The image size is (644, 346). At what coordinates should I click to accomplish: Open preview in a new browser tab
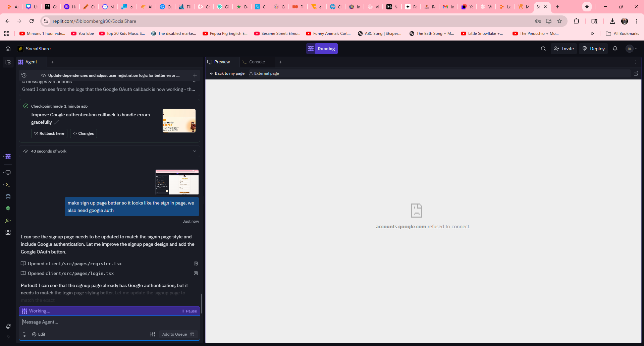pyautogui.click(x=636, y=73)
